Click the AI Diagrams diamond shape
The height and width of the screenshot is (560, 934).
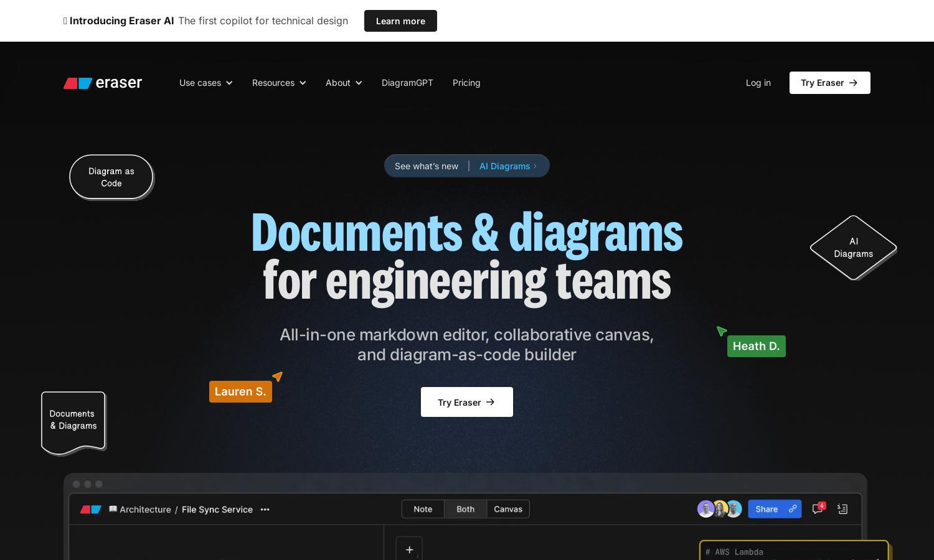[x=854, y=248]
